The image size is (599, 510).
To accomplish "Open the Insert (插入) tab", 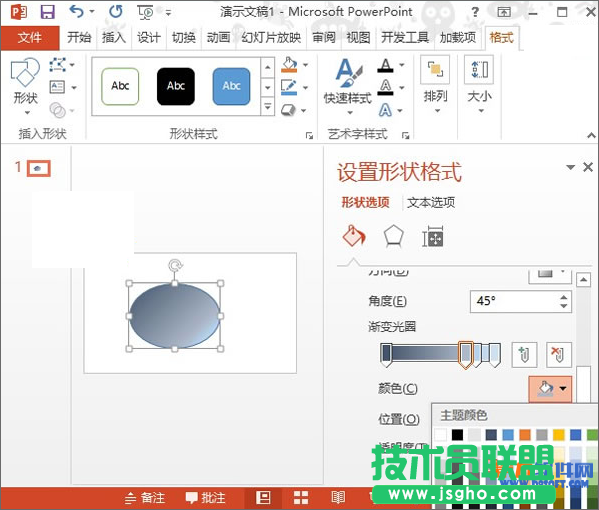I will pos(114,38).
